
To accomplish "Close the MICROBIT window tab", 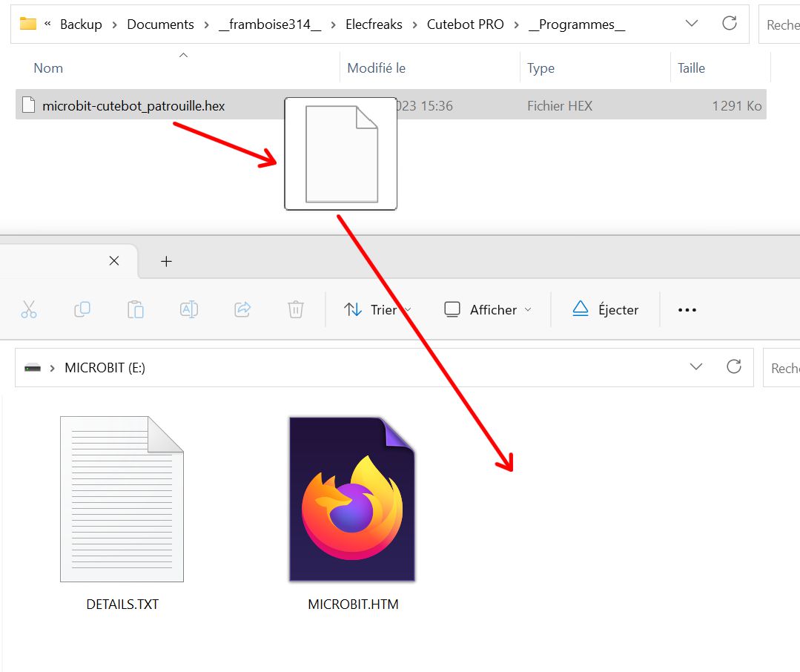I will pos(114,261).
